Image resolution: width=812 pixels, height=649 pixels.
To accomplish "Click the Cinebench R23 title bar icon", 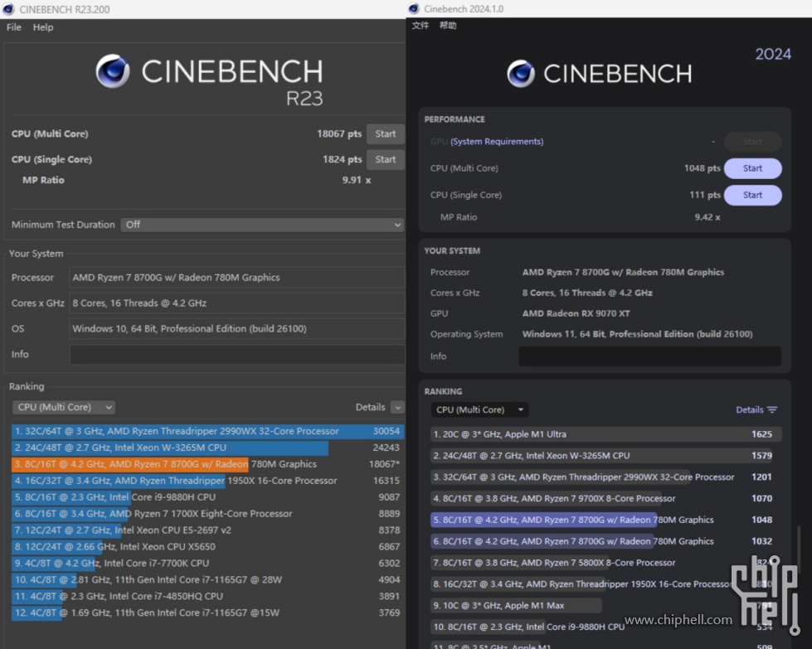I will click(x=9, y=9).
